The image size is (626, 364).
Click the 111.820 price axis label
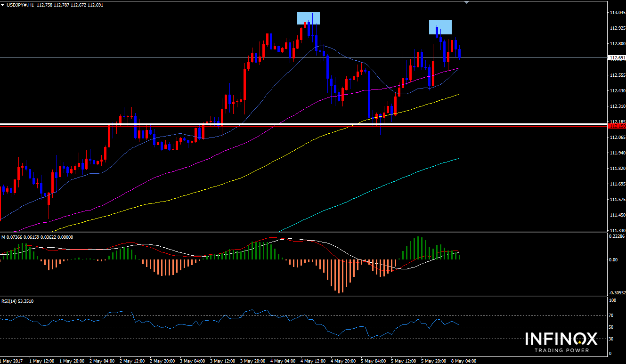(617, 168)
